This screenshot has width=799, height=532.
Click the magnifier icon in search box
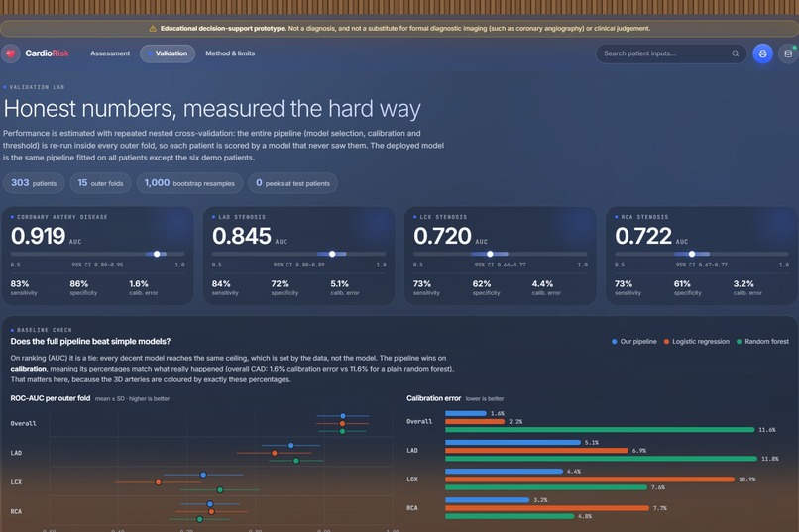tap(735, 53)
